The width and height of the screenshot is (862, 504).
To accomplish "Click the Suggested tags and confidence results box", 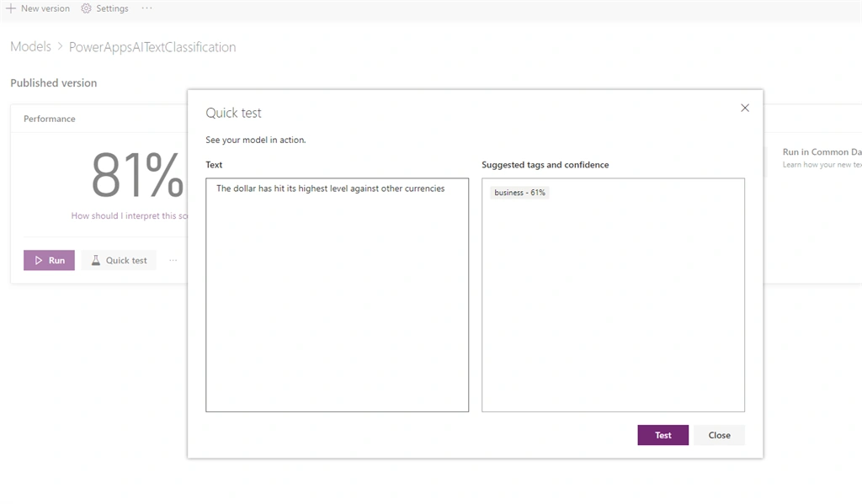I will 613,294.
